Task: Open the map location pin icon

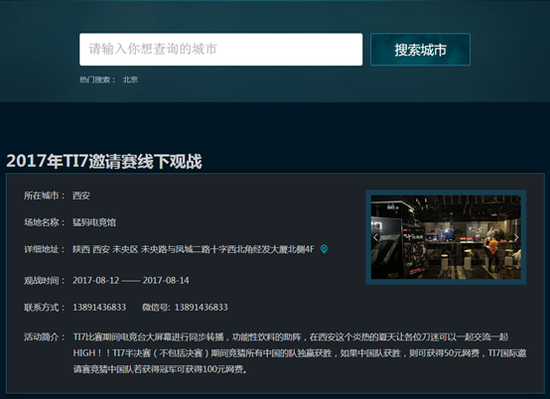Action: (324, 249)
